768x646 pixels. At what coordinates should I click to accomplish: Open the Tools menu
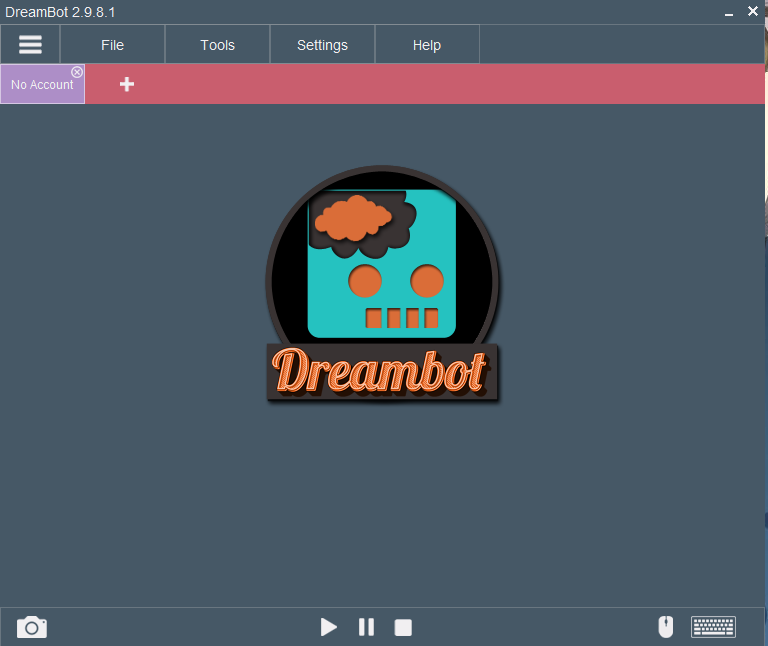217,45
